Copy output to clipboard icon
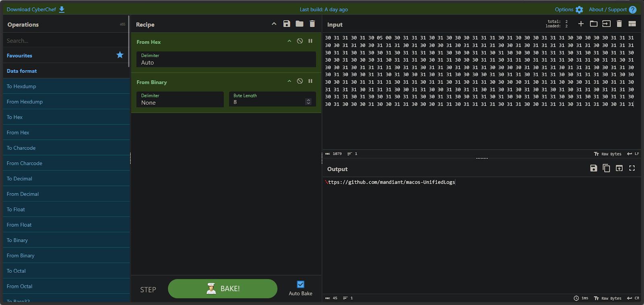Viewport: 644px width, 305px height. (x=607, y=168)
